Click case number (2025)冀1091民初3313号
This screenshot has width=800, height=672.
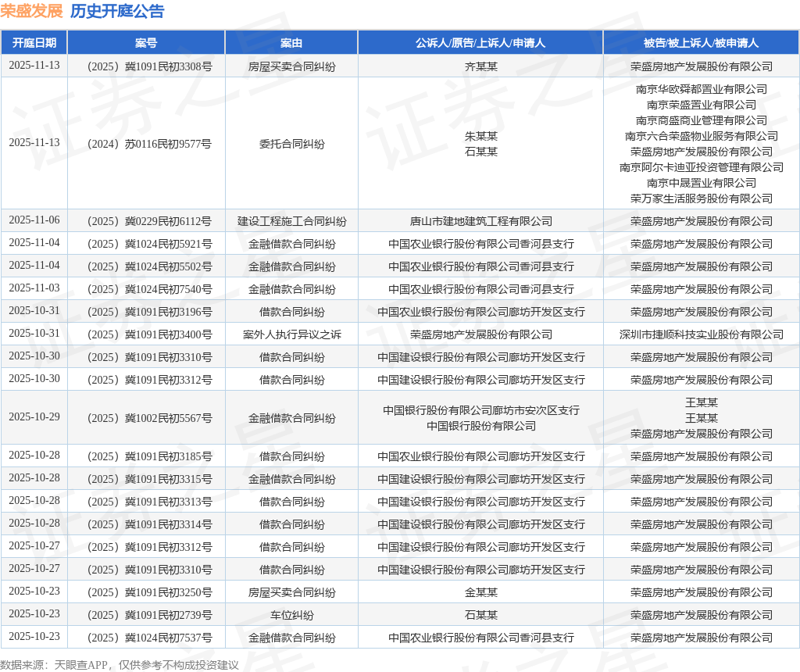click(x=149, y=502)
